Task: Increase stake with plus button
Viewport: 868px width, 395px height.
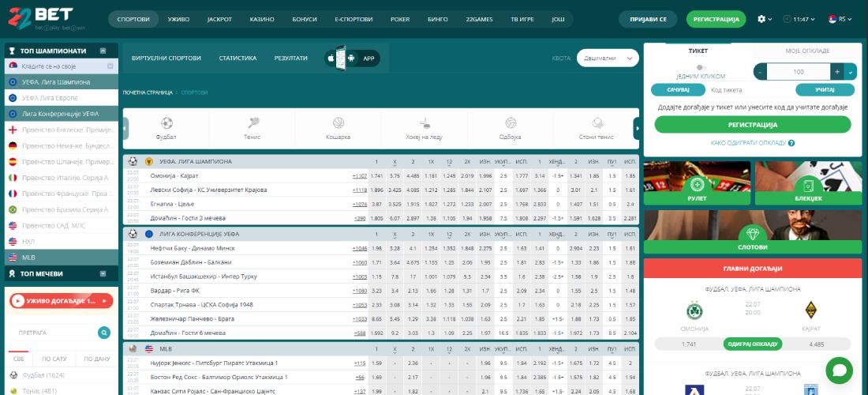Action: pyautogui.click(x=837, y=71)
